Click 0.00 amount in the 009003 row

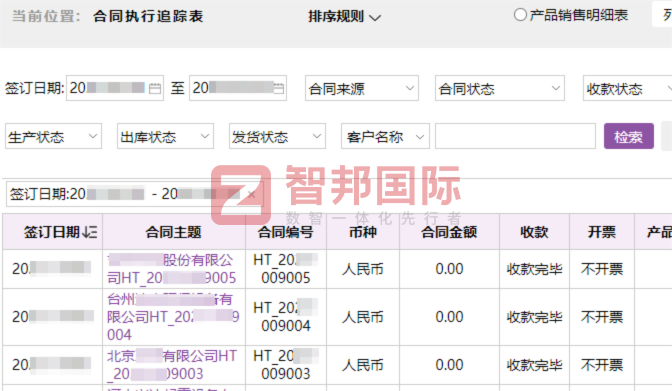(x=449, y=365)
